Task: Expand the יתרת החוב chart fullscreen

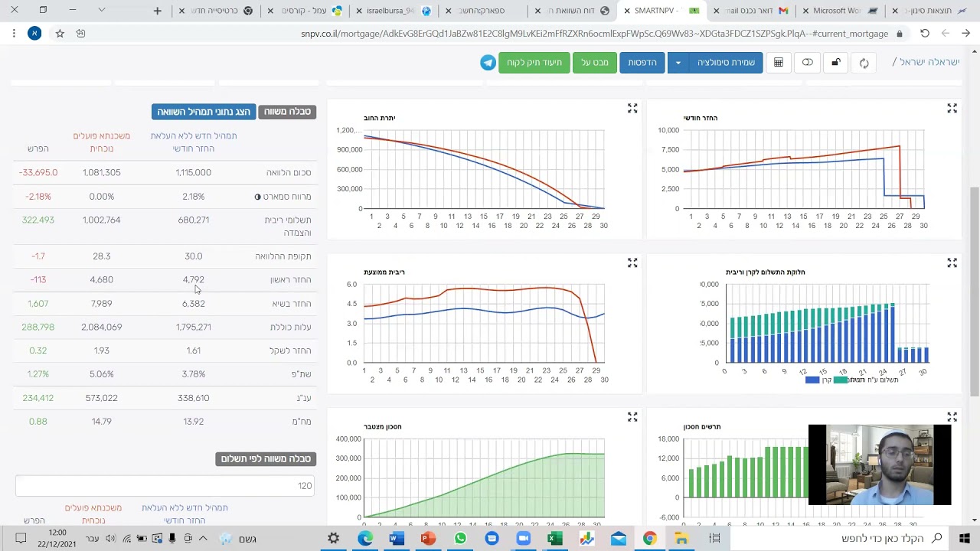Action: point(632,109)
